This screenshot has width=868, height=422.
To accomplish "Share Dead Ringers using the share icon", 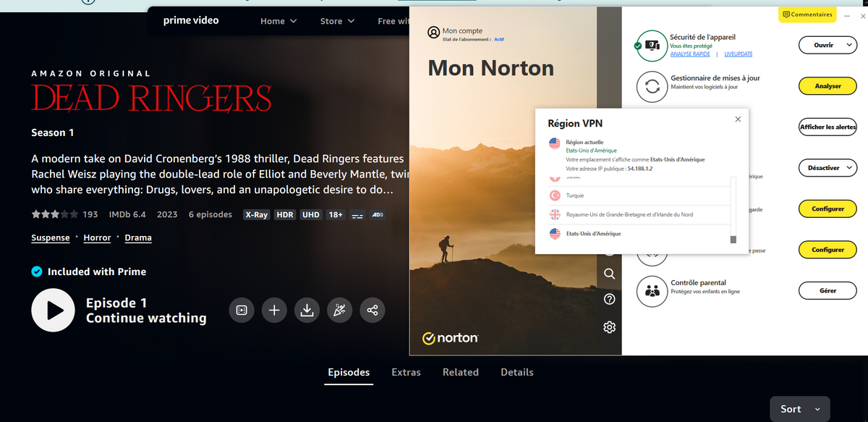I will (x=373, y=310).
